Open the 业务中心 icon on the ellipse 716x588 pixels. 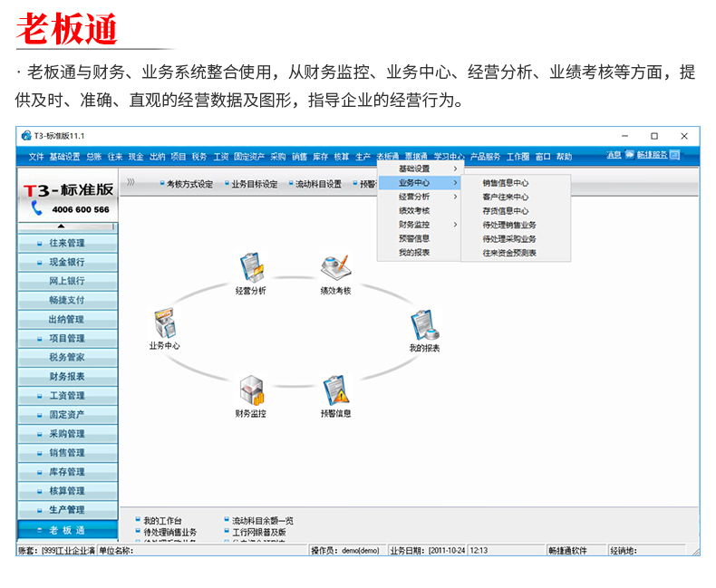click(164, 323)
